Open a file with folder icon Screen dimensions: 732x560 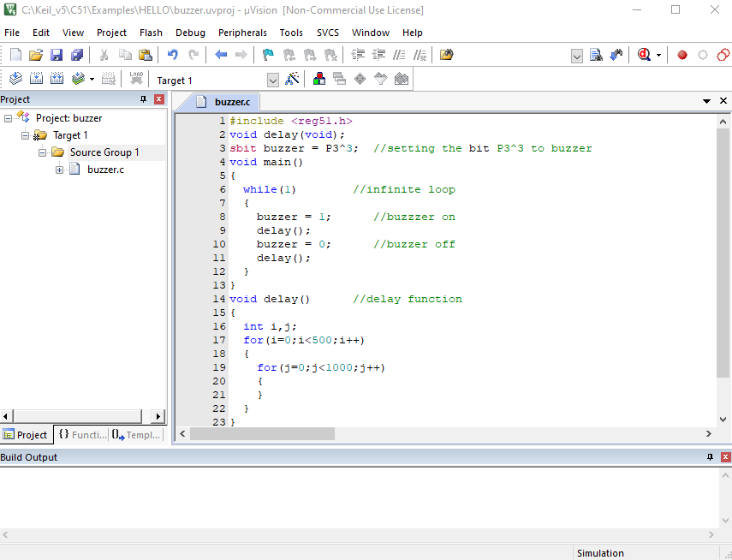tap(36, 55)
